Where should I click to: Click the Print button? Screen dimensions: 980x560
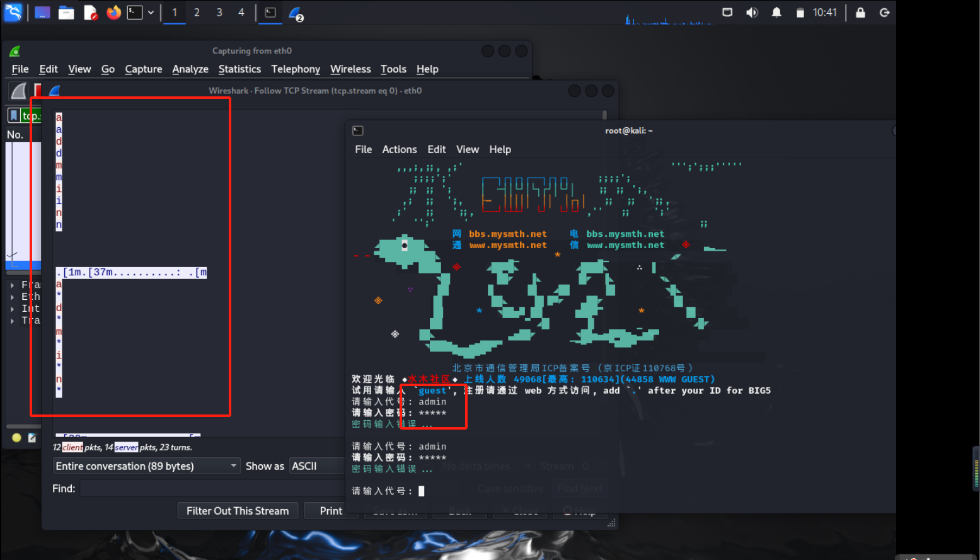(331, 511)
